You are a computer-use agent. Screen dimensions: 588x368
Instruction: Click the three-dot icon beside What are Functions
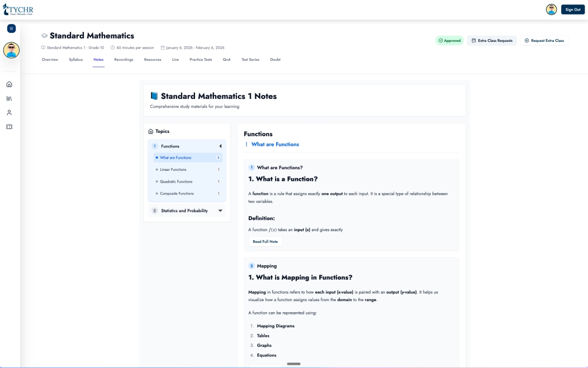[246, 145]
